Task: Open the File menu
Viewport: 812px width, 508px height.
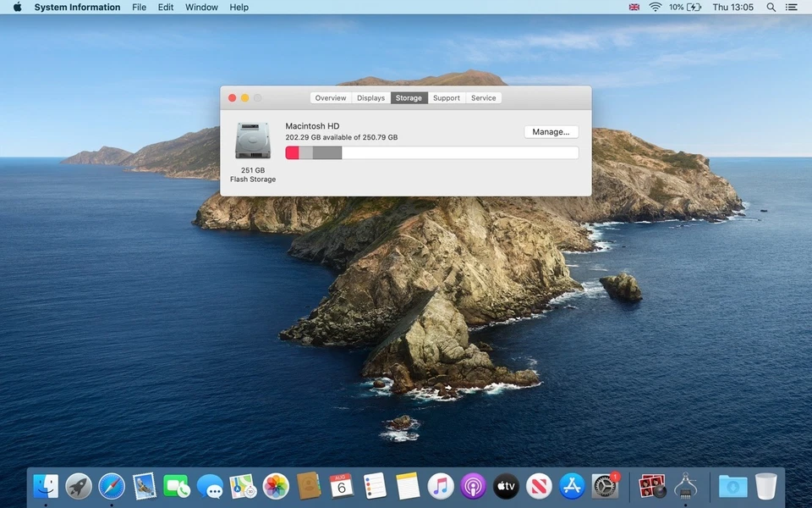Action: point(139,8)
